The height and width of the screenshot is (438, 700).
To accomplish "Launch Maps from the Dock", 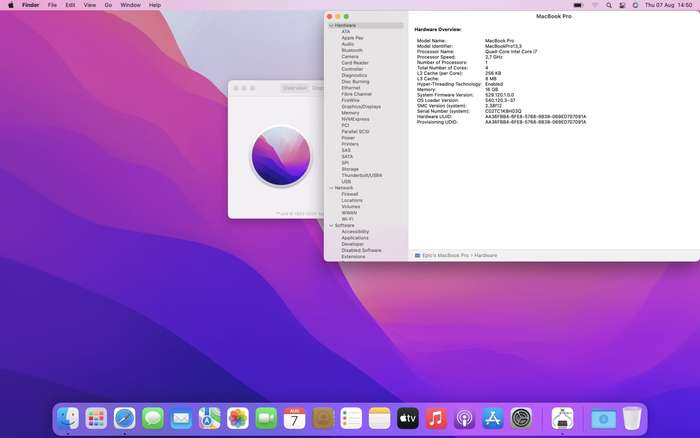I will [x=209, y=418].
